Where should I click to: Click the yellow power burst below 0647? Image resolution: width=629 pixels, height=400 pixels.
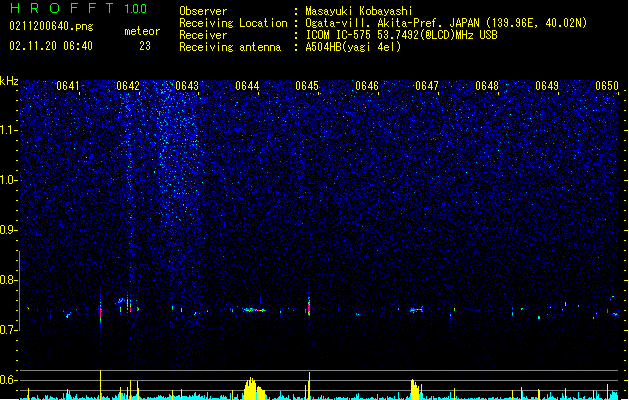(416, 389)
